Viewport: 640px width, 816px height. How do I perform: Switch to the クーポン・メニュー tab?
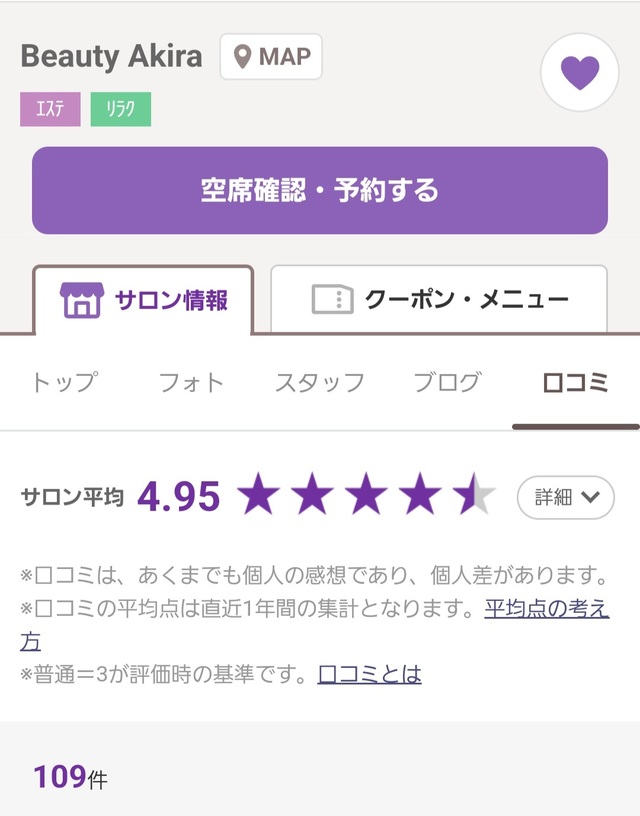coord(439,299)
